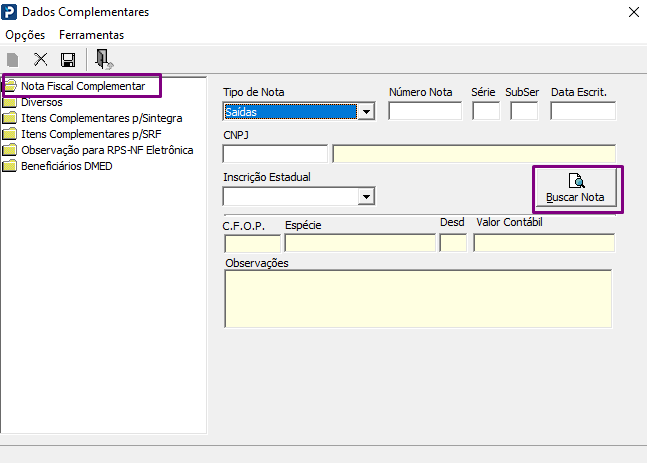Viewport: 647px width, 463px height.
Task: Click the Número Nota input field
Action: coord(425,111)
